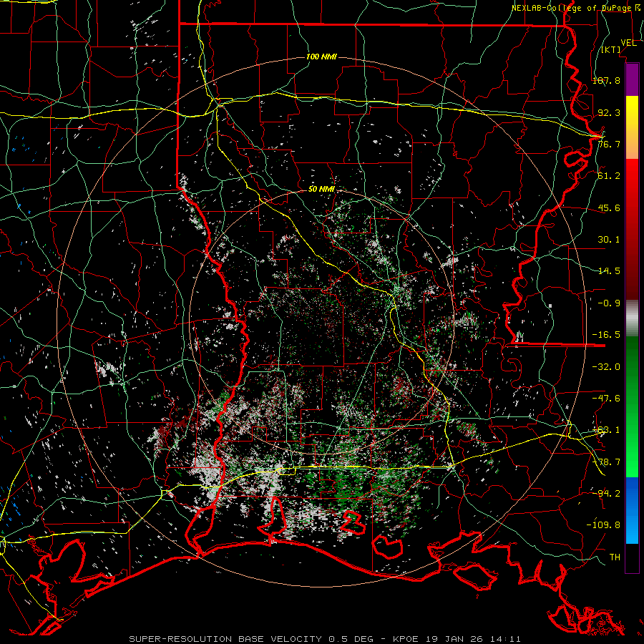Click the -0.9 velocity scale value
Viewport: 644px width, 644px height.
point(609,303)
